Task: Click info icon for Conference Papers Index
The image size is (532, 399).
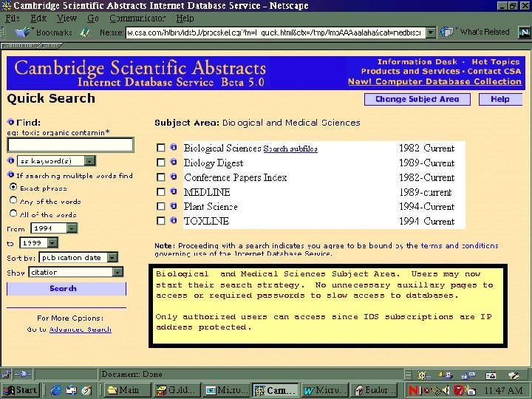Action: pyautogui.click(x=174, y=177)
